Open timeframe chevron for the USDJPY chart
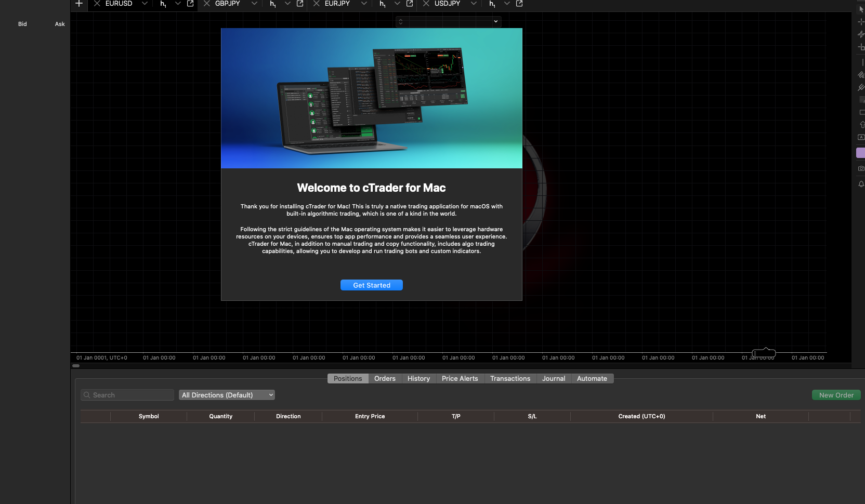The image size is (865, 504). tap(507, 4)
